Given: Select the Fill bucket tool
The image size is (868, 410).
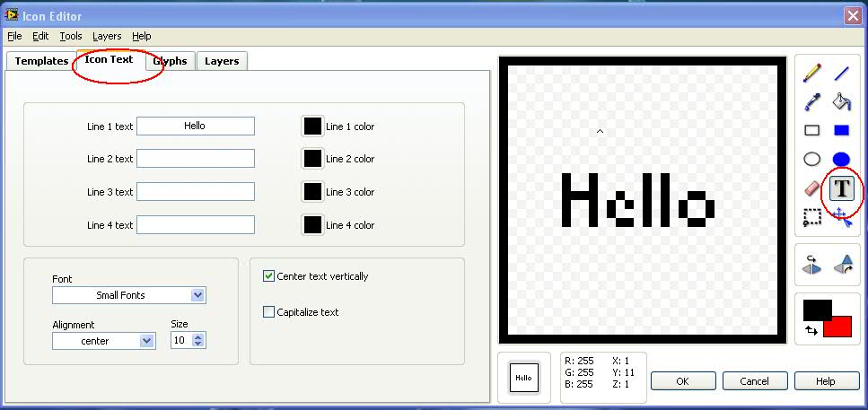Looking at the screenshot, I should [x=841, y=101].
